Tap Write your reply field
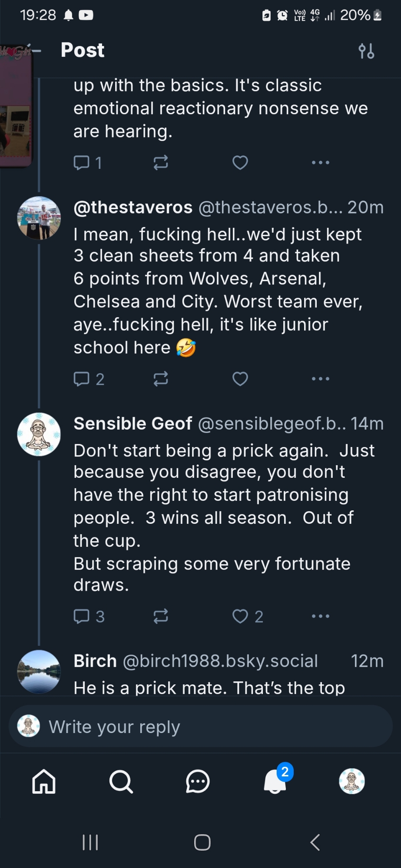The height and width of the screenshot is (868, 401). (200, 727)
